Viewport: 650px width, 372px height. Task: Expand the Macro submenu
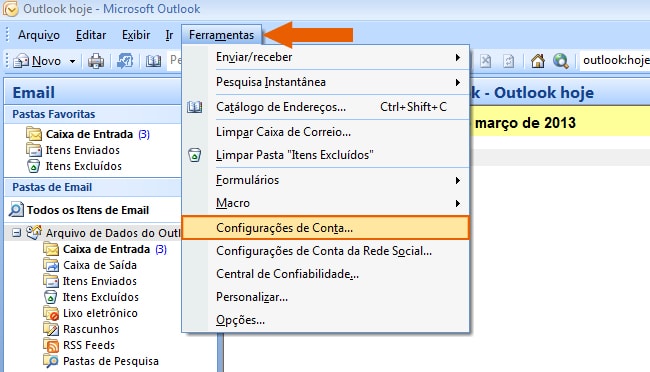(x=339, y=203)
